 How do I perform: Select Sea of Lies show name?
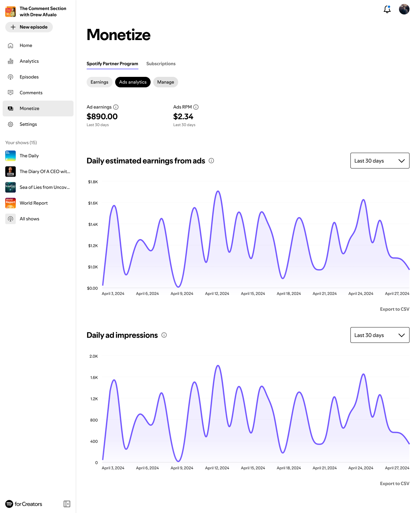tap(45, 187)
